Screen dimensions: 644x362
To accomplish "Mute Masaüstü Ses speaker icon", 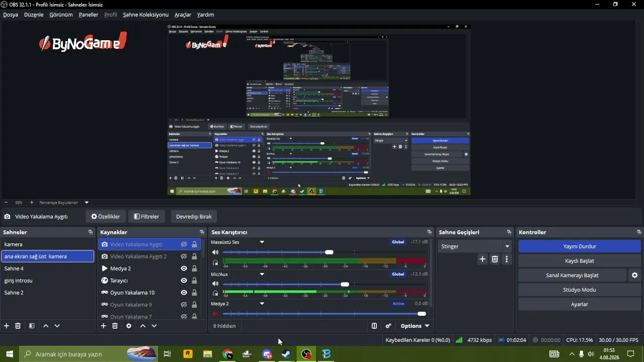I will click(x=215, y=252).
